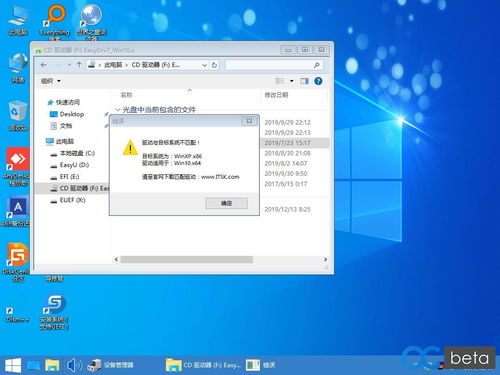
Task: Sort by the 名称 column header
Action: point(126,95)
